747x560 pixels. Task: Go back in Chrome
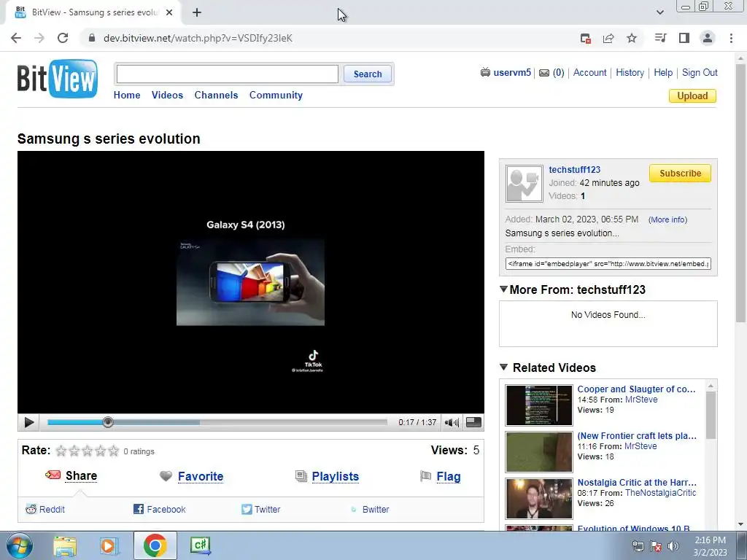(16, 38)
